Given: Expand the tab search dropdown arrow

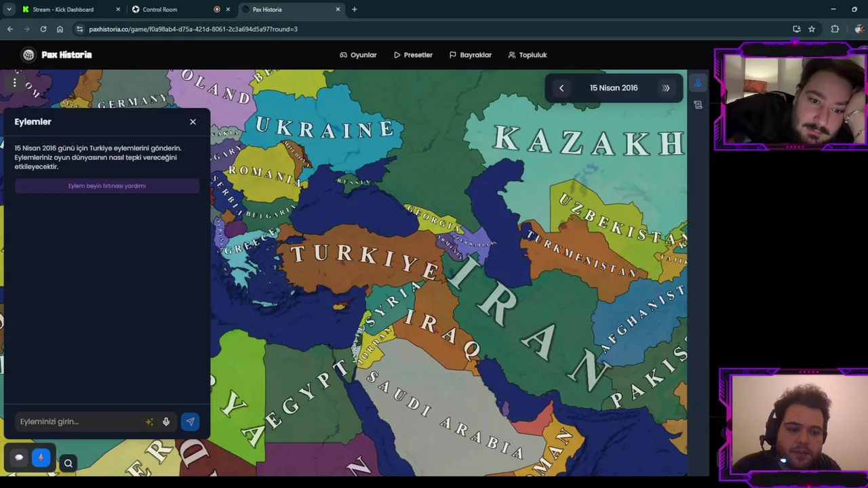Looking at the screenshot, I should [9, 9].
